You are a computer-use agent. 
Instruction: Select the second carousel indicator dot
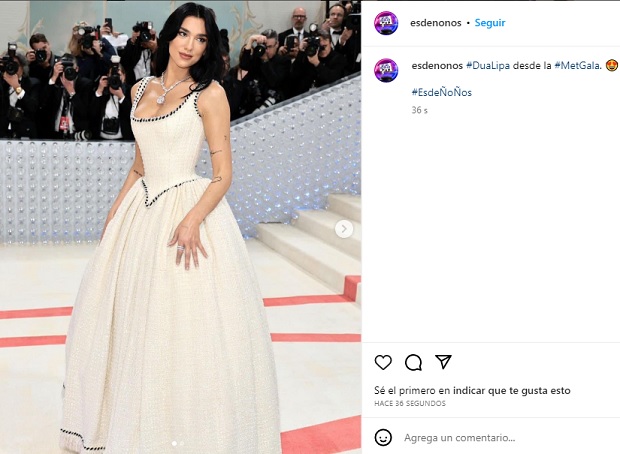(181, 444)
